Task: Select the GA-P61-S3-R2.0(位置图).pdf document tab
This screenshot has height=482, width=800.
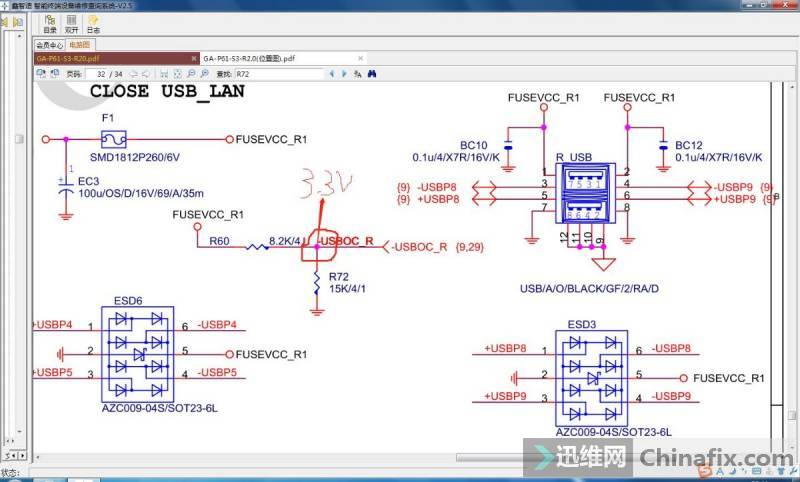Action: coord(249,59)
